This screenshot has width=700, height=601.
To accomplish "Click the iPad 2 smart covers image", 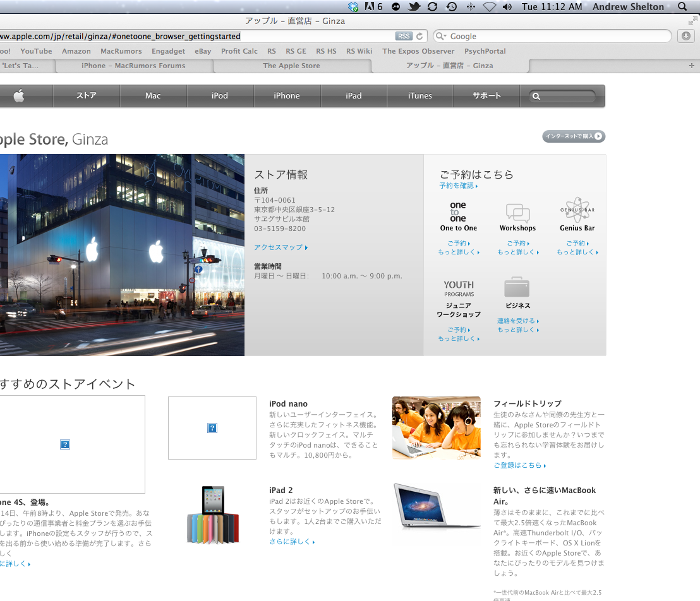I will tap(212, 515).
